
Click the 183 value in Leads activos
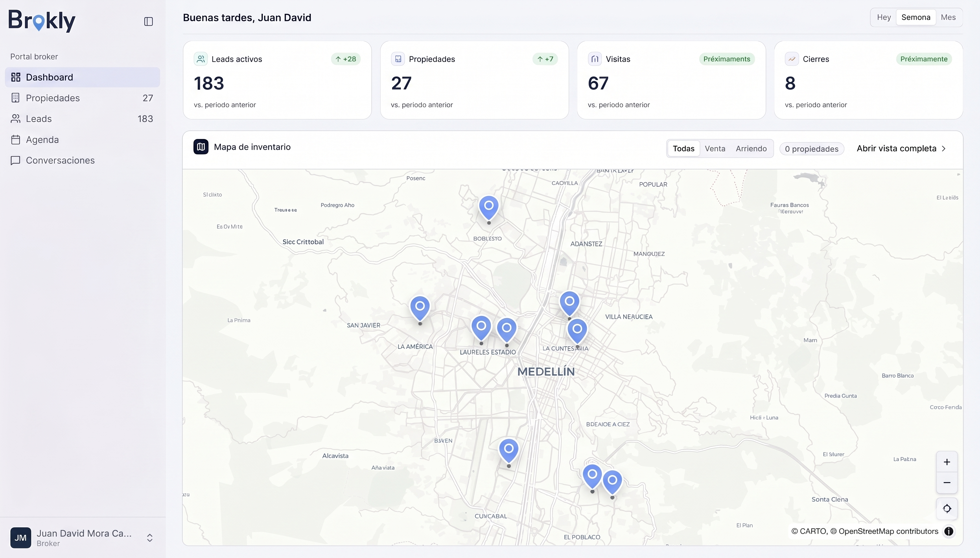209,83
